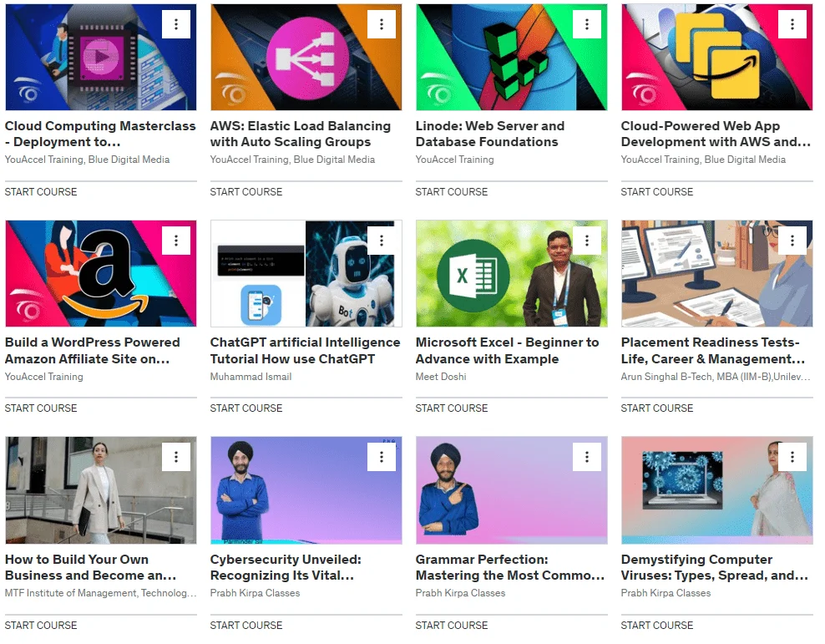
Task: Open title Build a WordPress Powered Amazon Affiliate Site
Action: (x=93, y=351)
